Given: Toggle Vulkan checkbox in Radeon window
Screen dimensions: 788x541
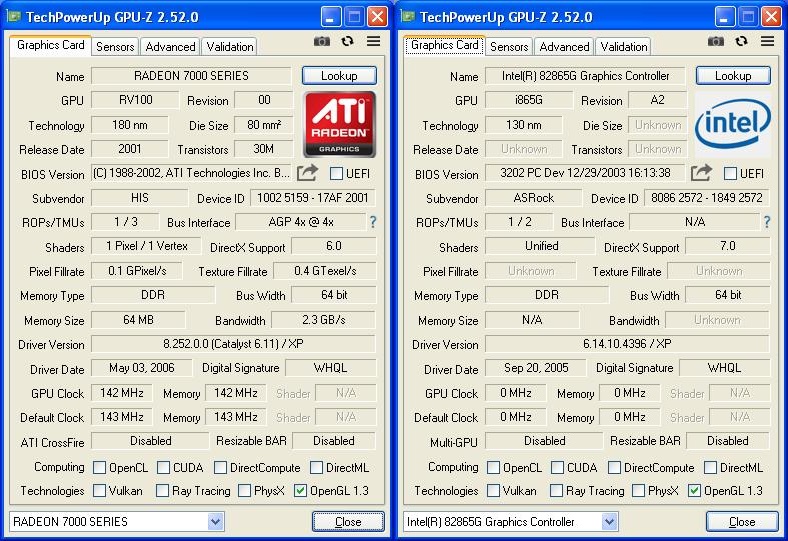Looking at the screenshot, I should click(100, 490).
